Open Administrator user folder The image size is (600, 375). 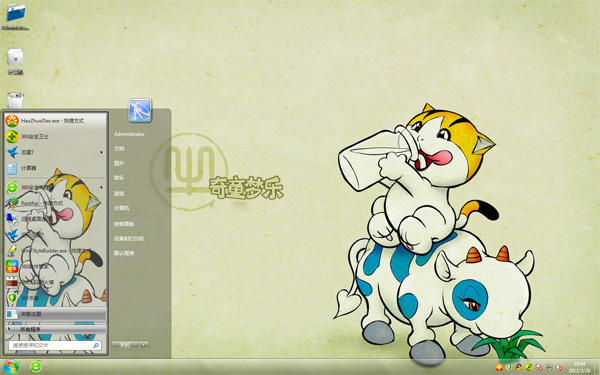tap(129, 134)
